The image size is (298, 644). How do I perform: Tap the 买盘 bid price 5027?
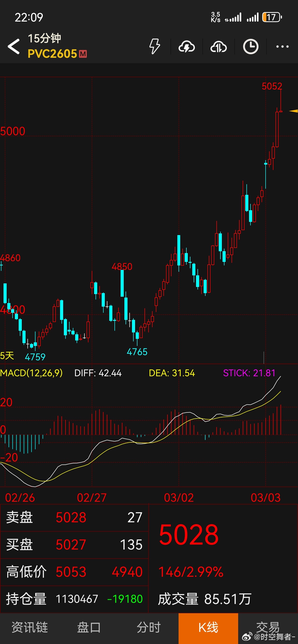coord(71,545)
